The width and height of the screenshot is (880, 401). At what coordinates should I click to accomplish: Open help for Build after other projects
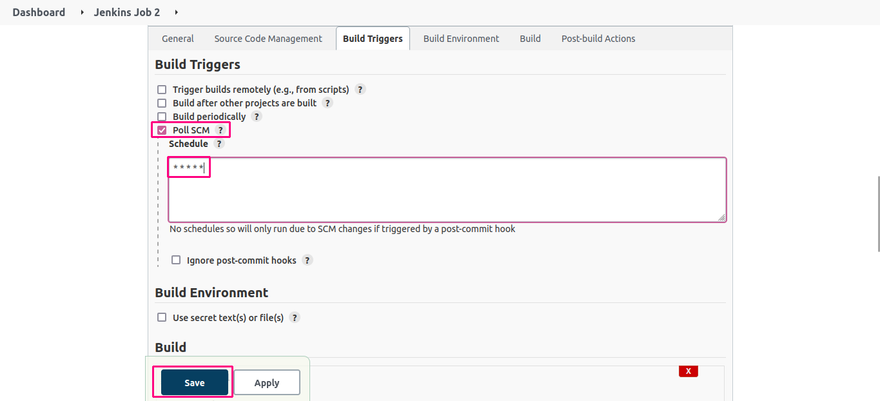point(328,103)
